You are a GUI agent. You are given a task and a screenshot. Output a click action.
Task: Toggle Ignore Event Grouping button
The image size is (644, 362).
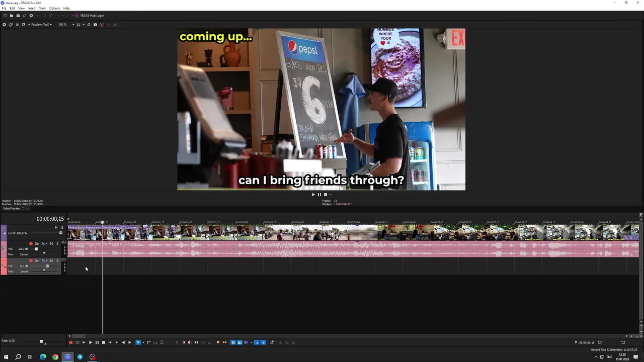pyautogui.click(x=263, y=342)
